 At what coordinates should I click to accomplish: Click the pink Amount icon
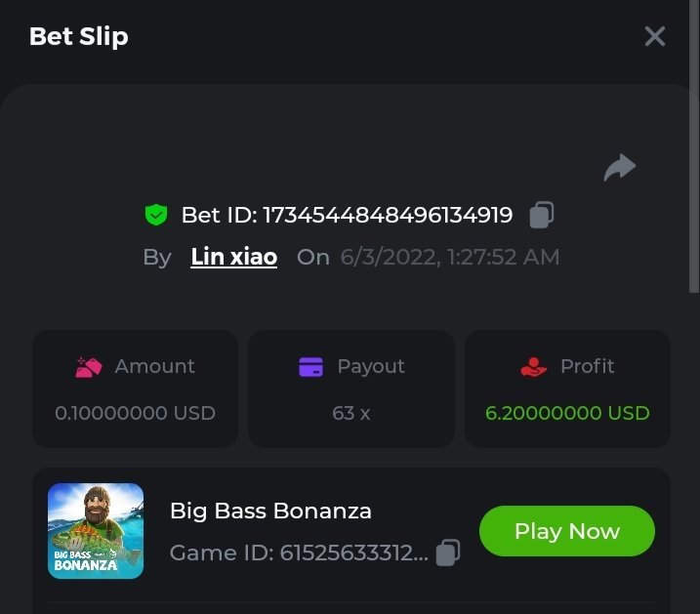click(x=89, y=367)
